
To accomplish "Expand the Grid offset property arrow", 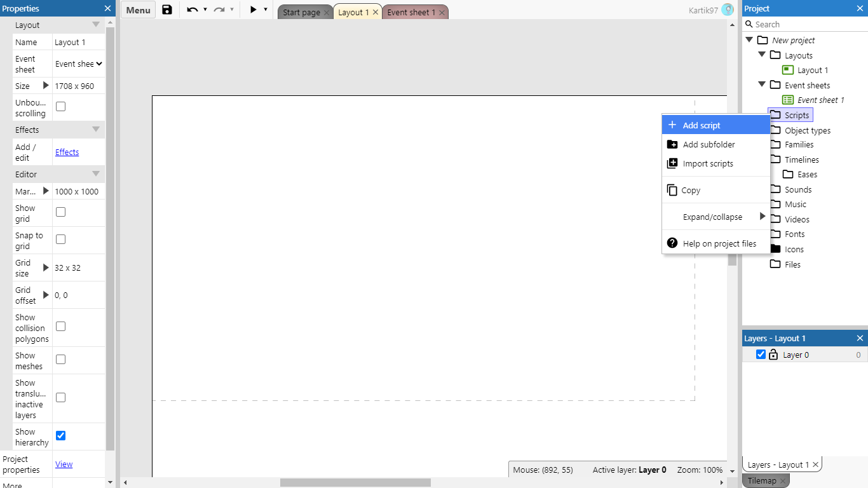I will click(46, 295).
